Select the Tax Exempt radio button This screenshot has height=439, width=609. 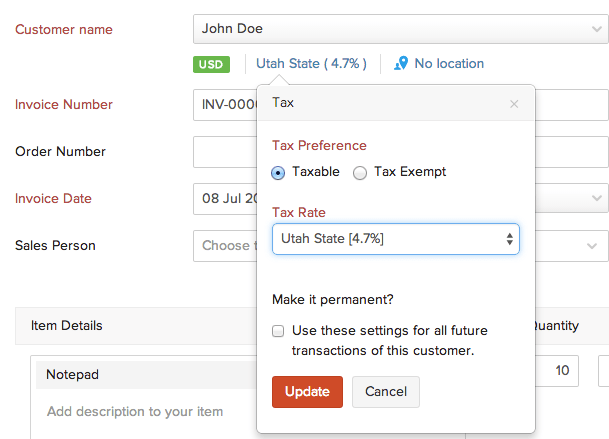pyautogui.click(x=360, y=172)
